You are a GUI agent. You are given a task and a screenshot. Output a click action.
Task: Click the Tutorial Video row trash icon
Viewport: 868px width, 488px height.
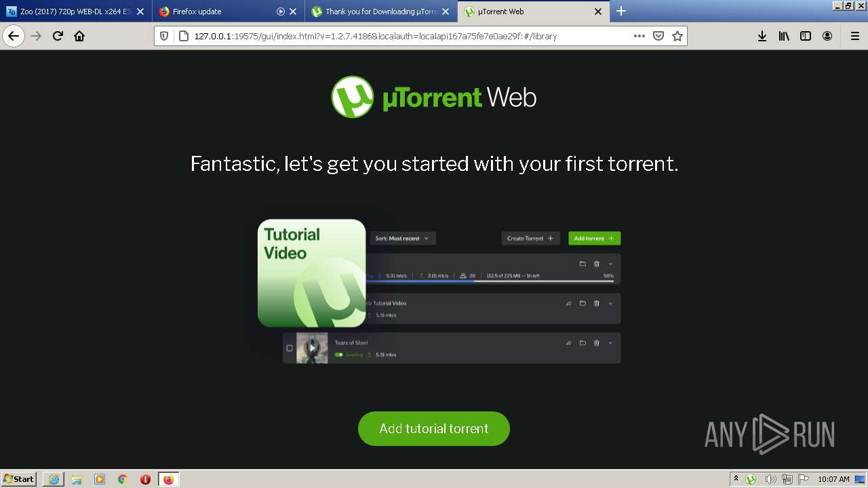(597, 304)
